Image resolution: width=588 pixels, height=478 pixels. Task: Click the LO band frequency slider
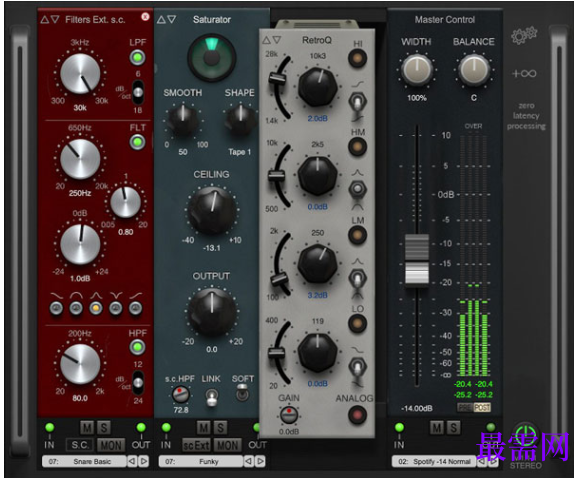[277, 352]
